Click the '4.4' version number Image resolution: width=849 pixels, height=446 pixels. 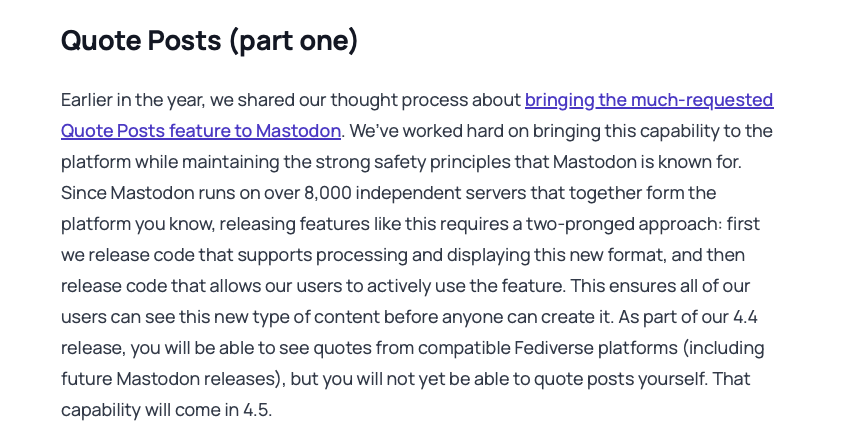click(745, 317)
